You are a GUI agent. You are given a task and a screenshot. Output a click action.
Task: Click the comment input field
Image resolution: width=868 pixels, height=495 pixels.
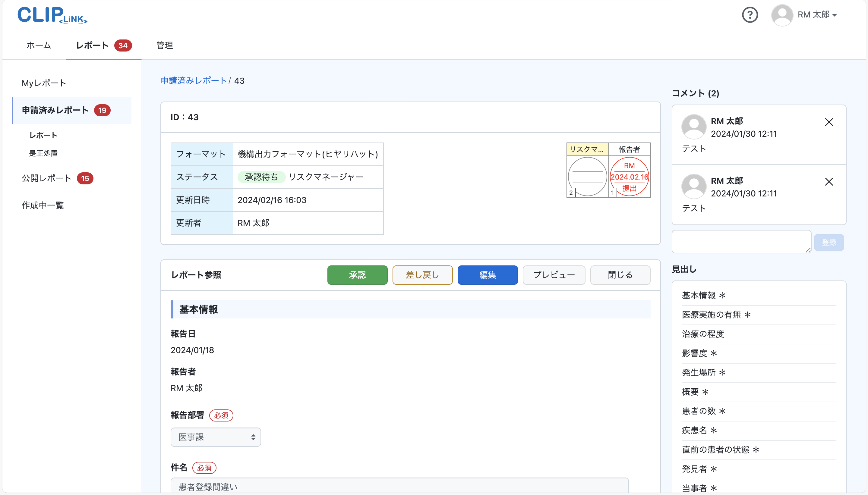pyautogui.click(x=741, y=241)
